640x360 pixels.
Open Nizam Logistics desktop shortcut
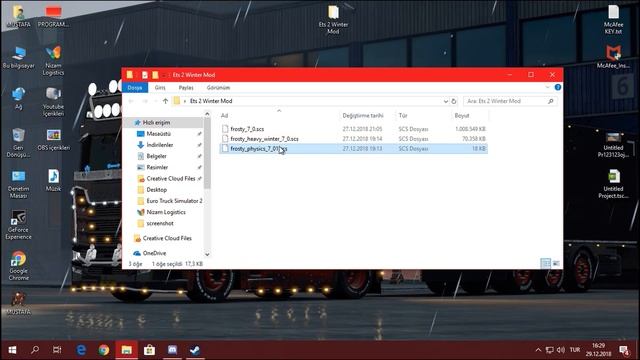click(53, 60)
